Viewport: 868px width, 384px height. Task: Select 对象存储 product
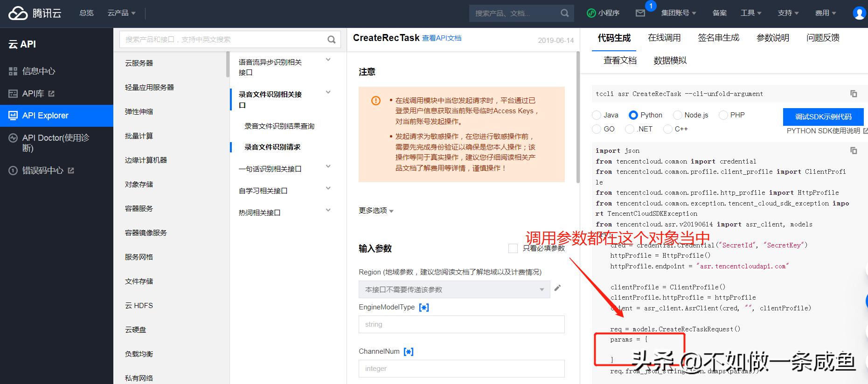point(139,185)
